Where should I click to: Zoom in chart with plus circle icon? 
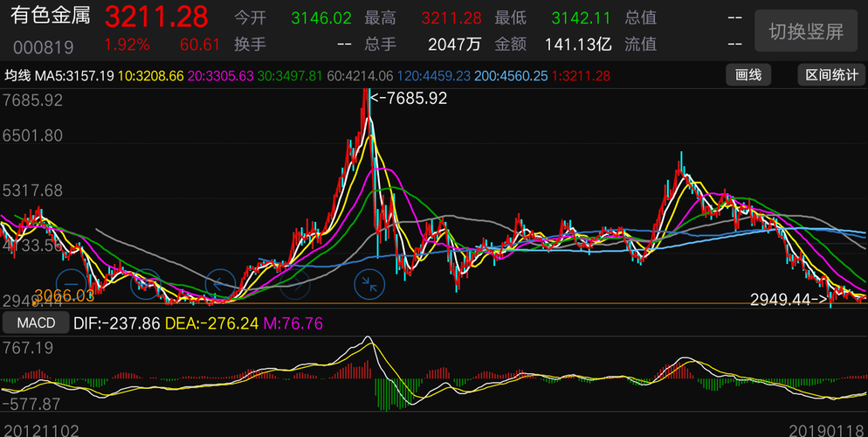click(x=146, y=284)
